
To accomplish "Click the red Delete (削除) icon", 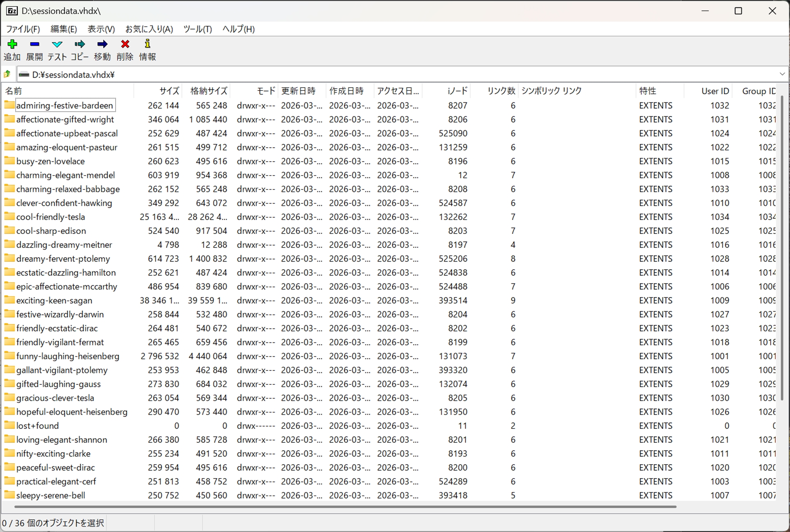I will click(x=125, y=44).
